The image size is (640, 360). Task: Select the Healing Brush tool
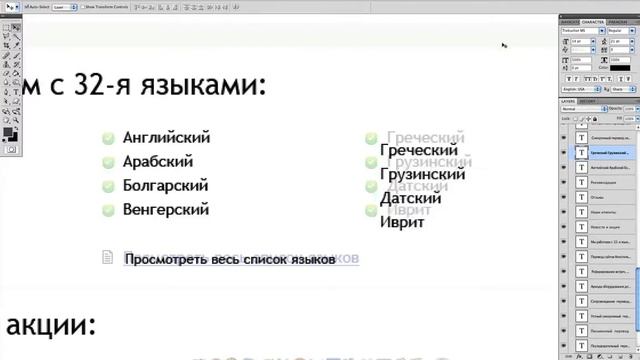[7, 55]
